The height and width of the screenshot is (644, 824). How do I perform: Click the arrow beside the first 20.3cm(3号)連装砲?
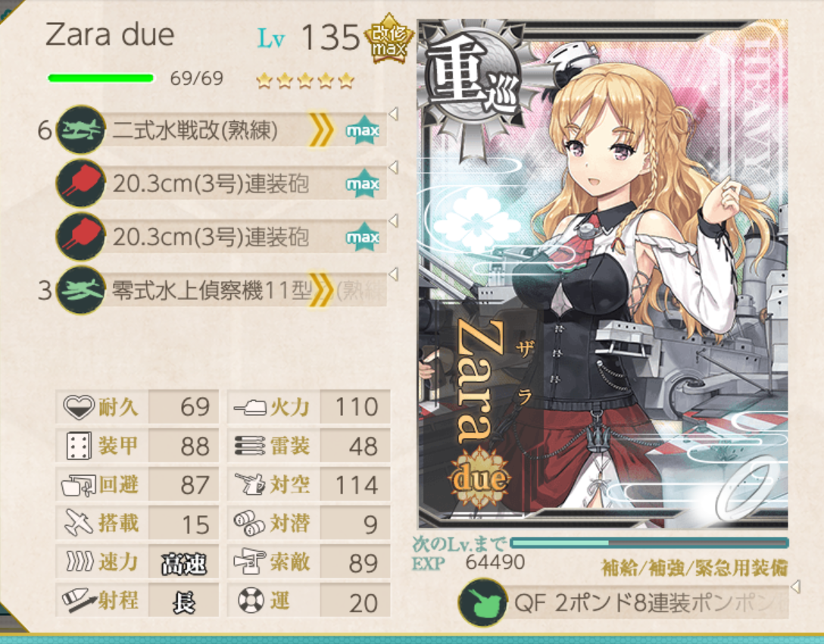click(393, 167)
